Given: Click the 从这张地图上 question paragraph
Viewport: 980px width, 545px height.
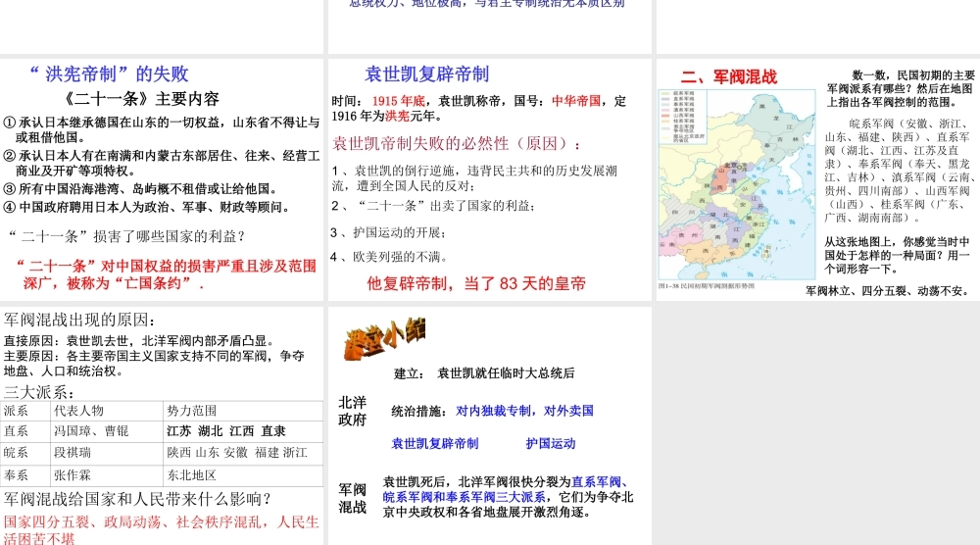Looking at the screenshot, I should click(897, 255).
